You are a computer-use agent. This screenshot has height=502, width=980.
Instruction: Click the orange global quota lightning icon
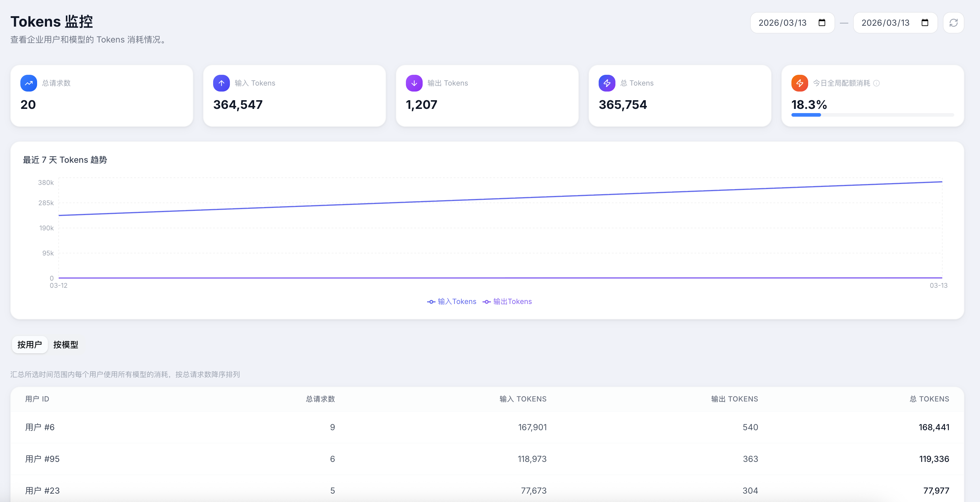[799, 83]
